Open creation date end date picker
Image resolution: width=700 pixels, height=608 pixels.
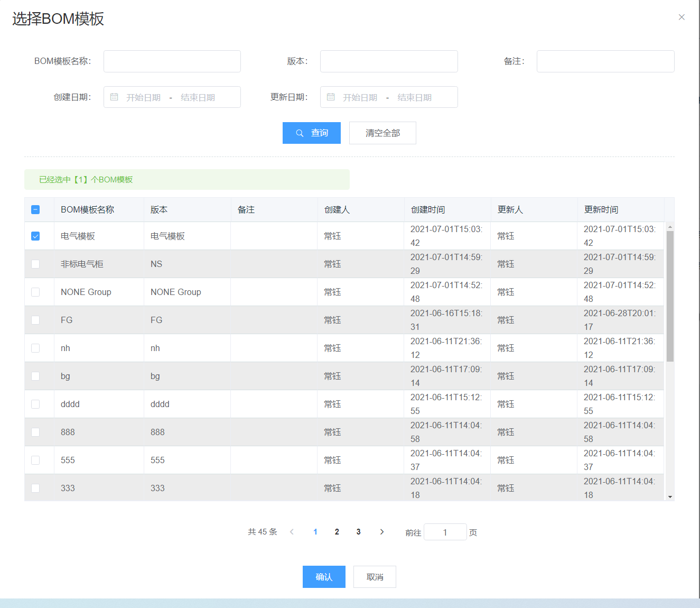[198, 97]
